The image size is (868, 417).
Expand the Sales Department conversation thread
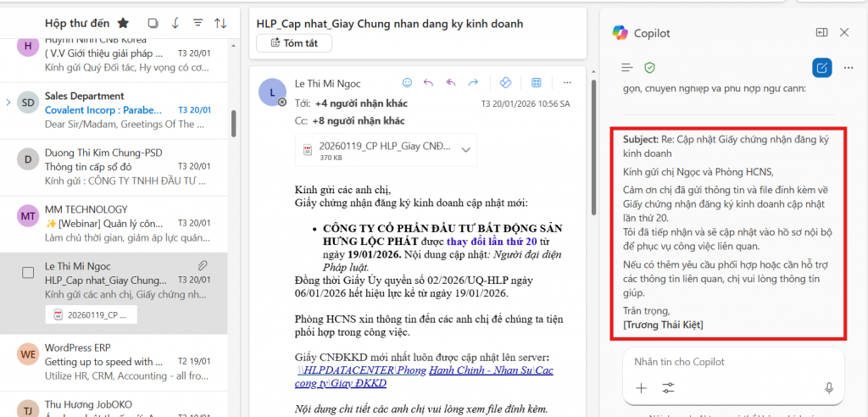click(x=8, y=103)
